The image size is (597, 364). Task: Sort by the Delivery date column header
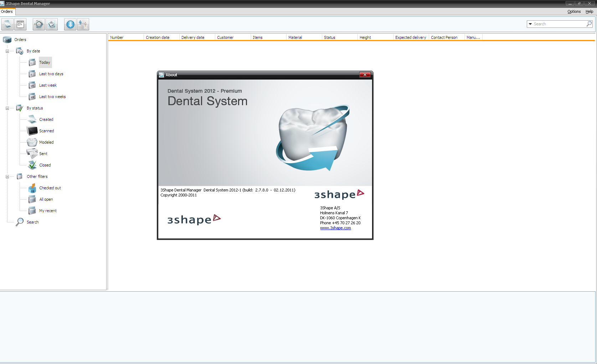pyautogui.click(x=197, y=37)
